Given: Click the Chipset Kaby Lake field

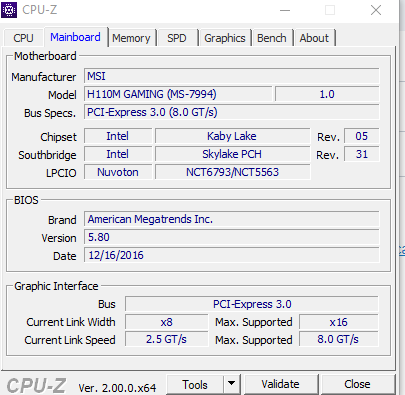Looking at the screenshot, I should click(x=232, y=136).
